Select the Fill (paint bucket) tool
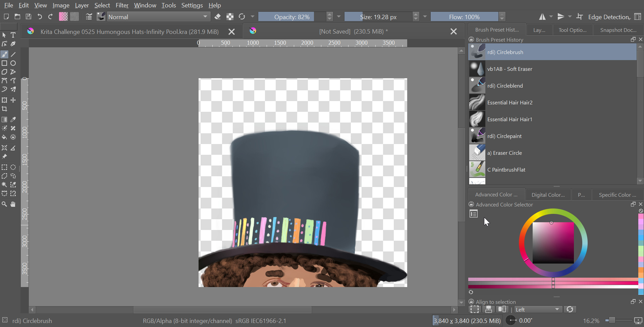This screenshot has width=644, height=327. 4,137
